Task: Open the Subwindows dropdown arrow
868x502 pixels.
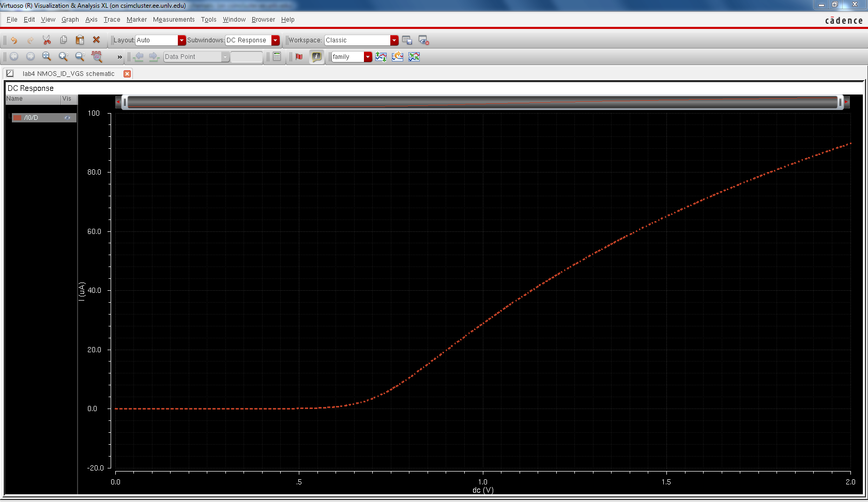Action: (276, 40)
